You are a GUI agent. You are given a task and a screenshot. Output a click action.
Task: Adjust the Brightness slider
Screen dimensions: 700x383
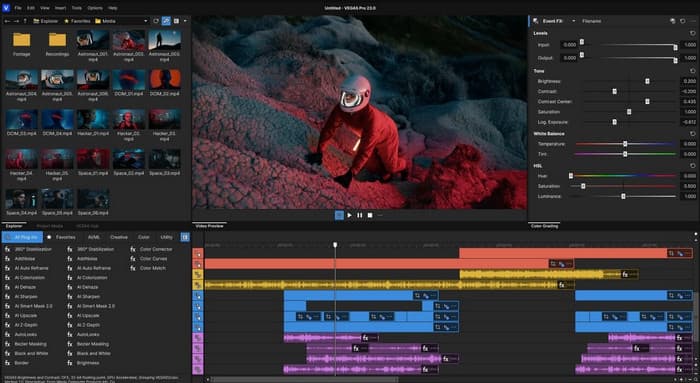pos(630,81)
